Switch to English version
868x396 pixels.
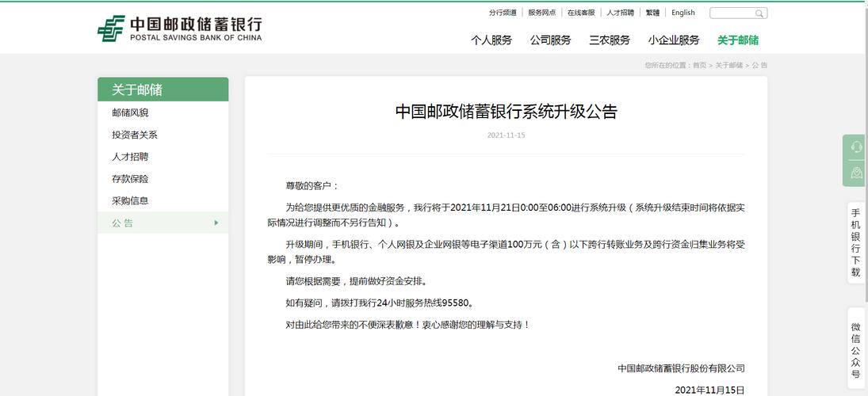coord(683,13)
